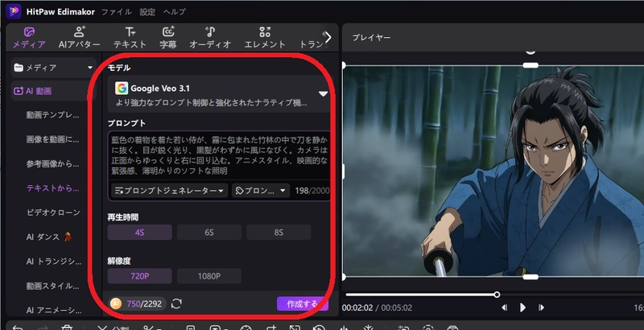Click the Google logo icon in model selector

pyautogui.click(x=122, y=89)
